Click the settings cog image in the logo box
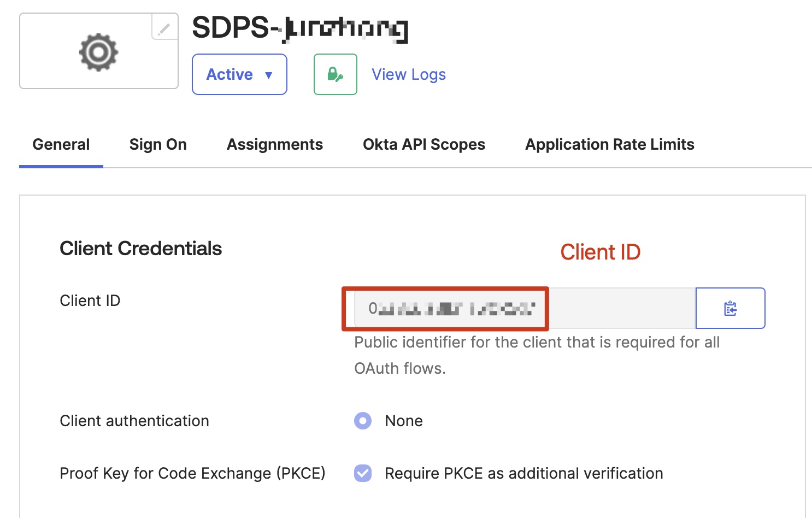The height and width of the screenshot is (518, 812). 99,51
